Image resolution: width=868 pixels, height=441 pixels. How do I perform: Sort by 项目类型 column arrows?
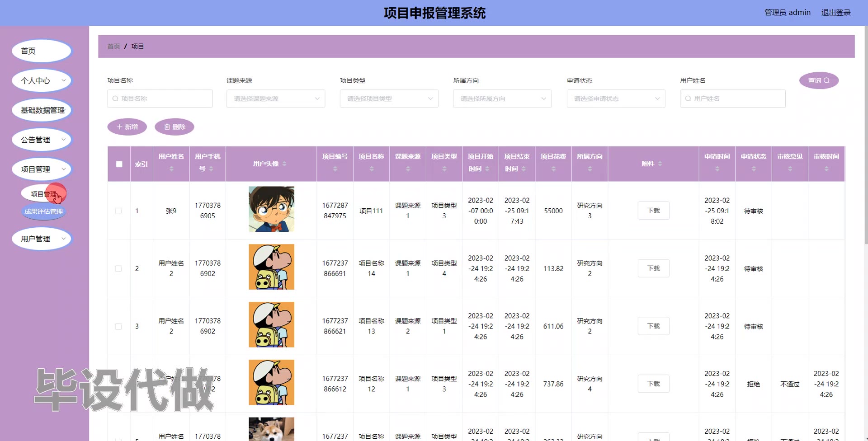[x=444, y=169]
